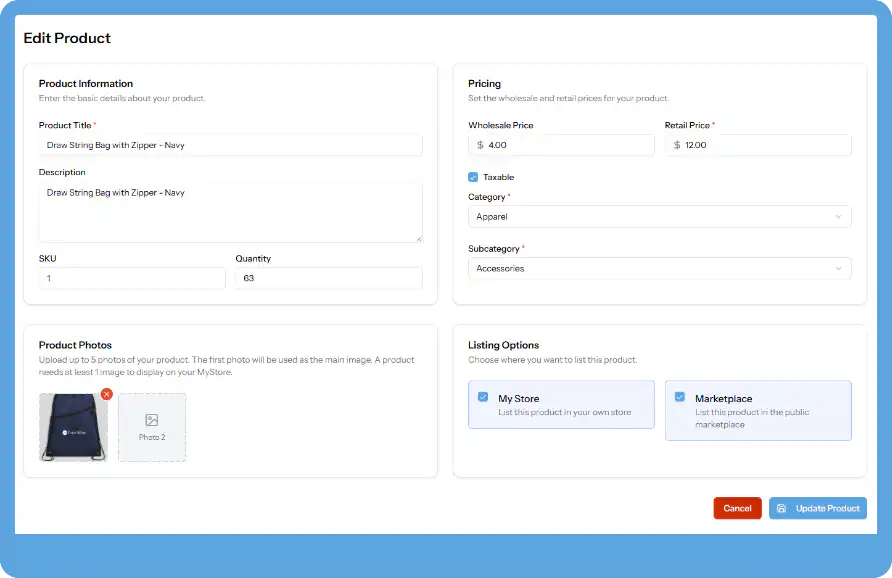Edit the Wholesale Price value
The width and height of the screenshot is (892, 578).
tap(561, 144)
